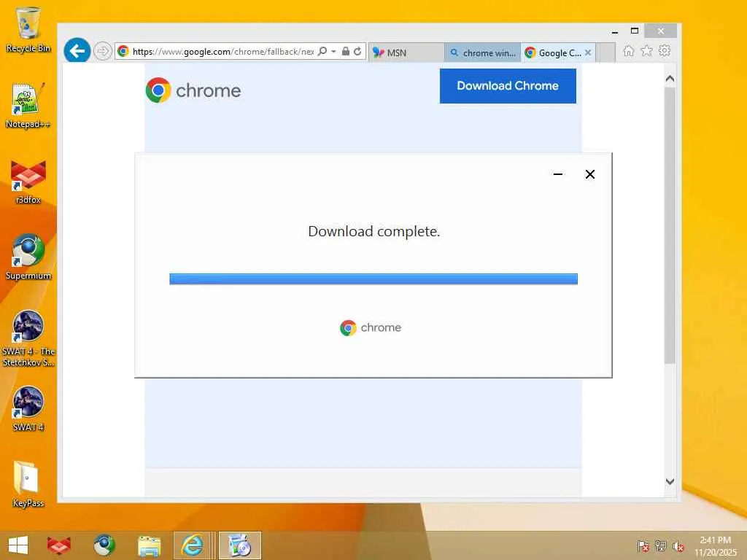Click the taskbar clock showing 2:41 PM
The image size is (747, 560).
[715, 546]
